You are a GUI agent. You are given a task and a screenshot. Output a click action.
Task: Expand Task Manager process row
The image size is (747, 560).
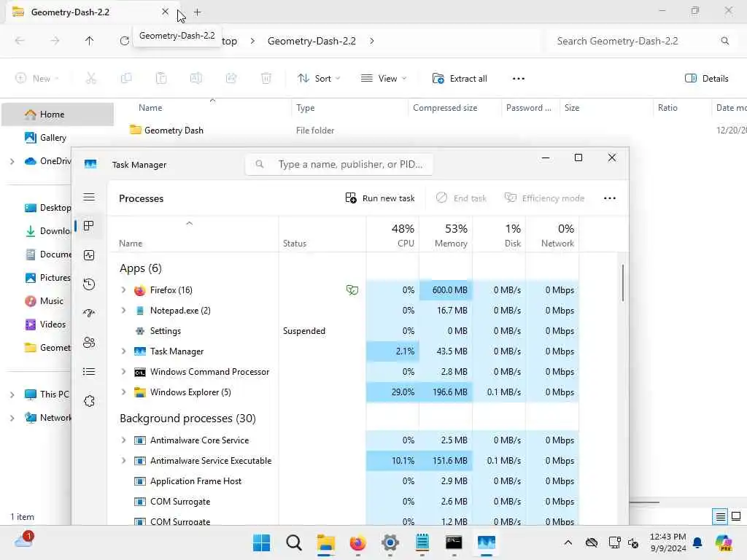pyautogui.click(x=123, y=351)
